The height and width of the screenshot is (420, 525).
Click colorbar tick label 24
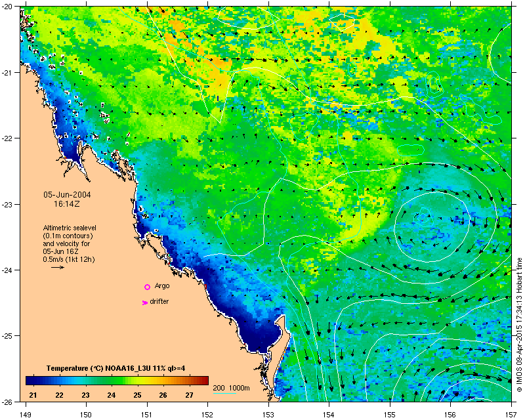click(112, 395)
